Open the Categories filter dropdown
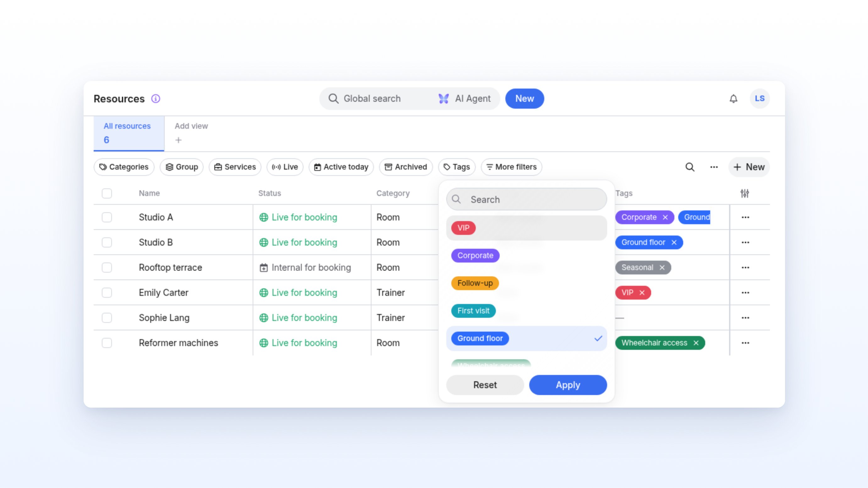The image size is (868, 488). [x=124, y=167]
